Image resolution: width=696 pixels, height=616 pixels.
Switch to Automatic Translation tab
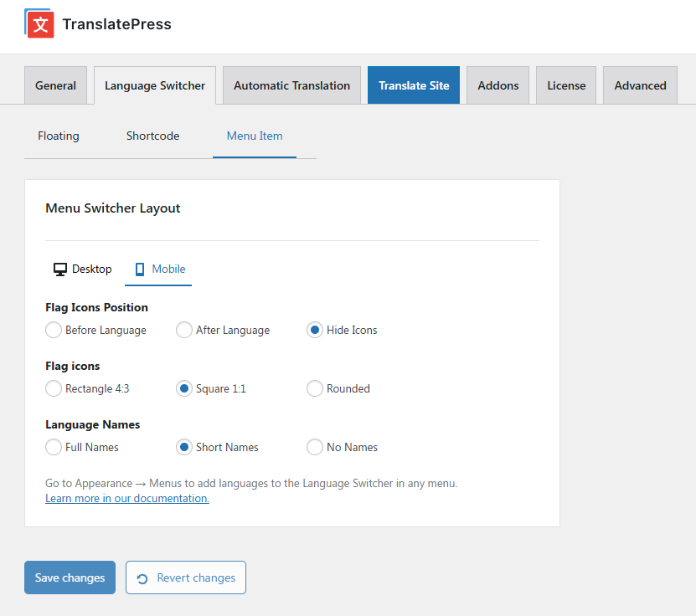click(x=291, y=85)
